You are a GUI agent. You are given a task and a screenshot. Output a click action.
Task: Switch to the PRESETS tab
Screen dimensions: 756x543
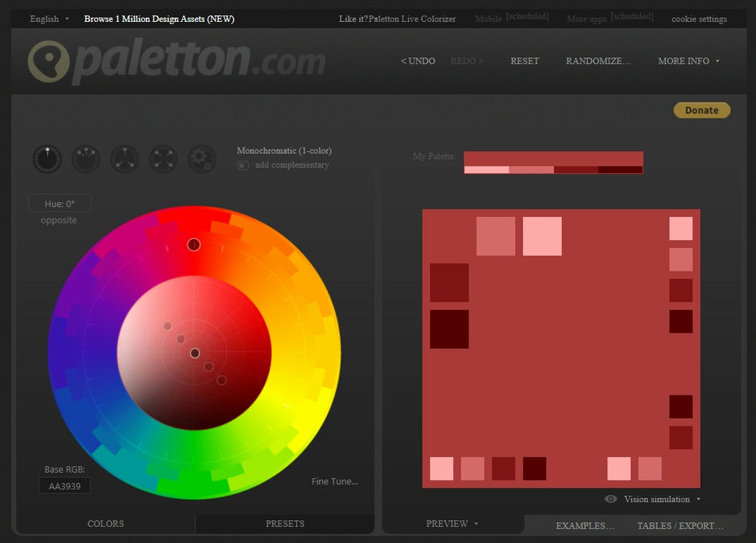[285, 524]
